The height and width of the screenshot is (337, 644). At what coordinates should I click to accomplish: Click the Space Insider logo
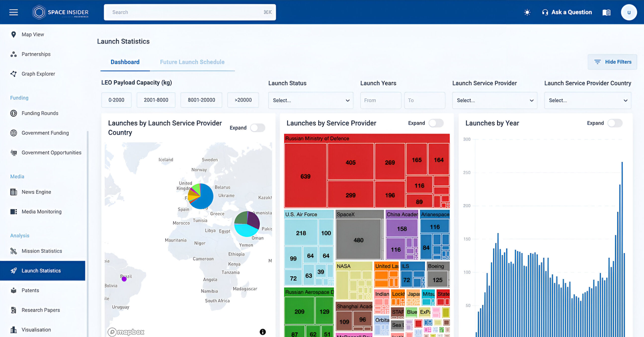[x=60, y=12]
